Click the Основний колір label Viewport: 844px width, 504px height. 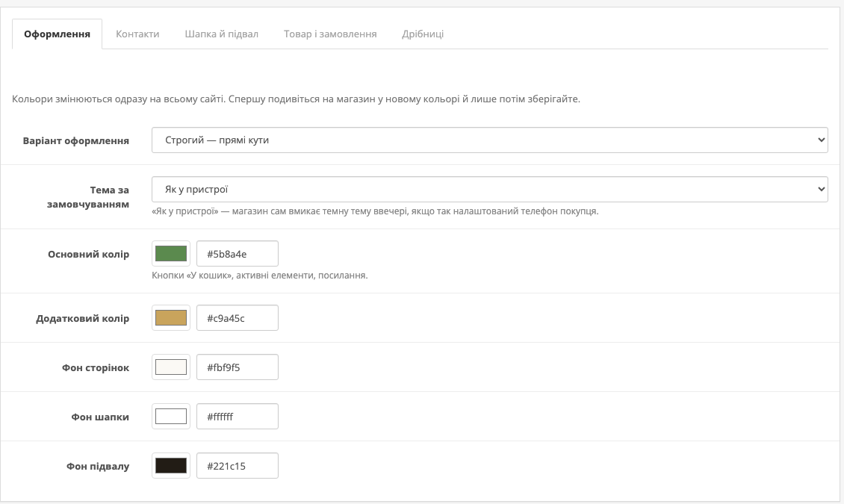[x=88, y=255]
